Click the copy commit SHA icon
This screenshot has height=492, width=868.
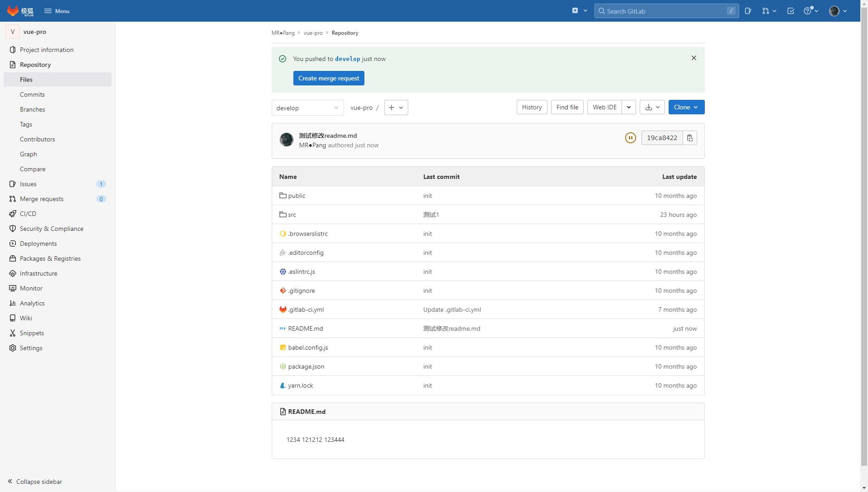point(689,138)
